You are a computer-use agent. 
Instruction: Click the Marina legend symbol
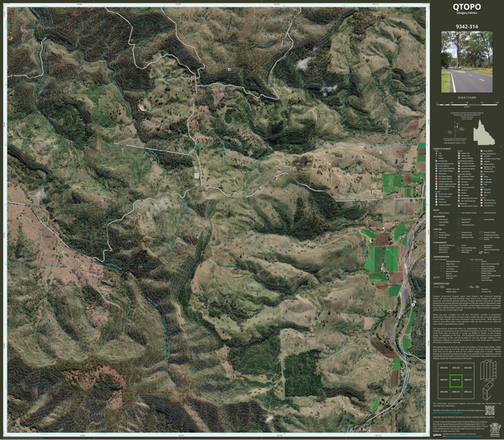[x=481, y=252]
